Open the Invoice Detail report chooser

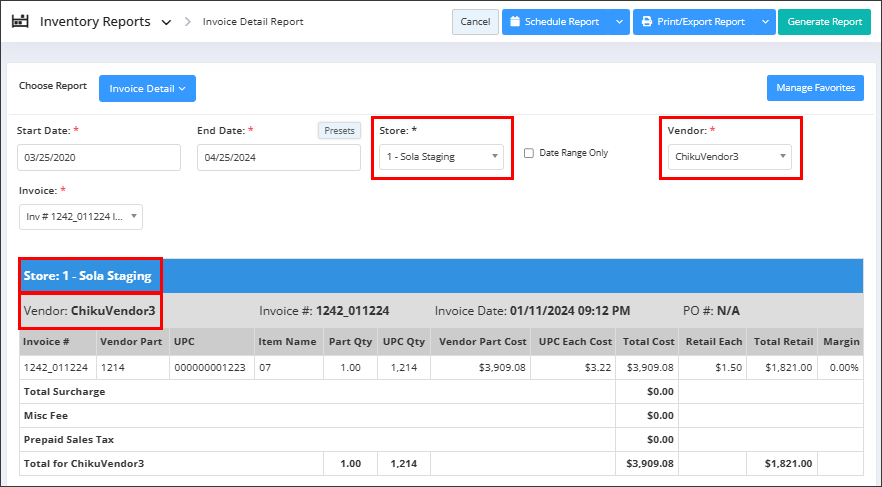point(147,89)
